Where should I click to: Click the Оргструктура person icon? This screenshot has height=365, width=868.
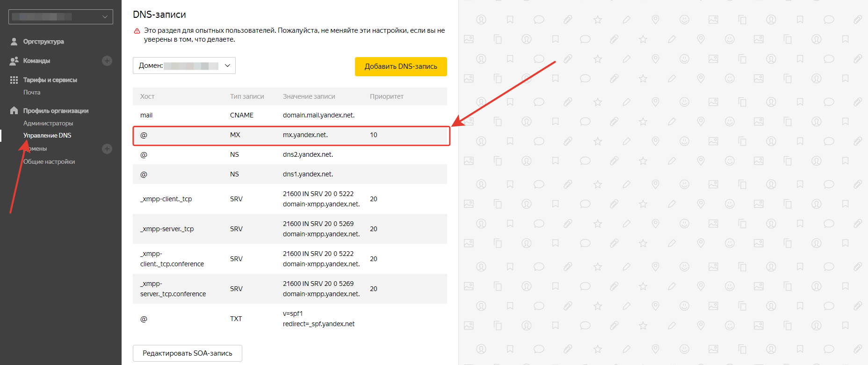point(14,42)
